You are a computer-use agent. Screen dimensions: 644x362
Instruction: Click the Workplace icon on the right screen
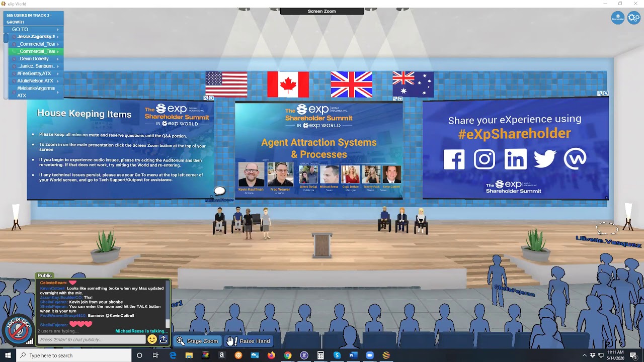coord(575,160)
